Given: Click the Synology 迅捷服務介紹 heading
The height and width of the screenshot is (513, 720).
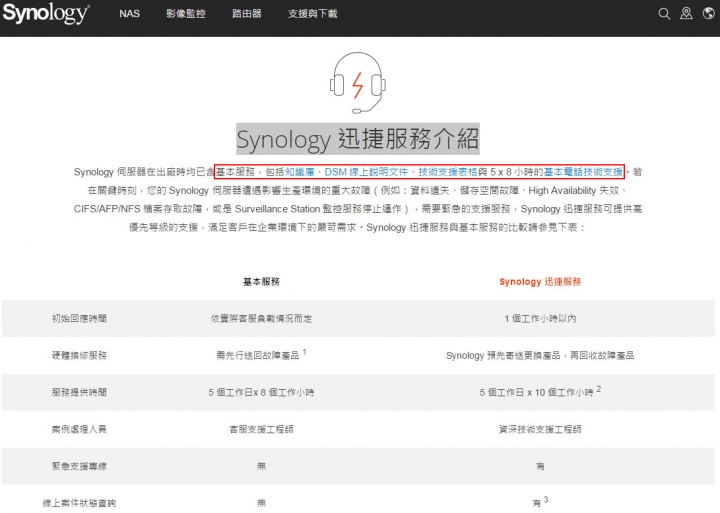Looking at the screenshot, I should [x=358, y=139].
